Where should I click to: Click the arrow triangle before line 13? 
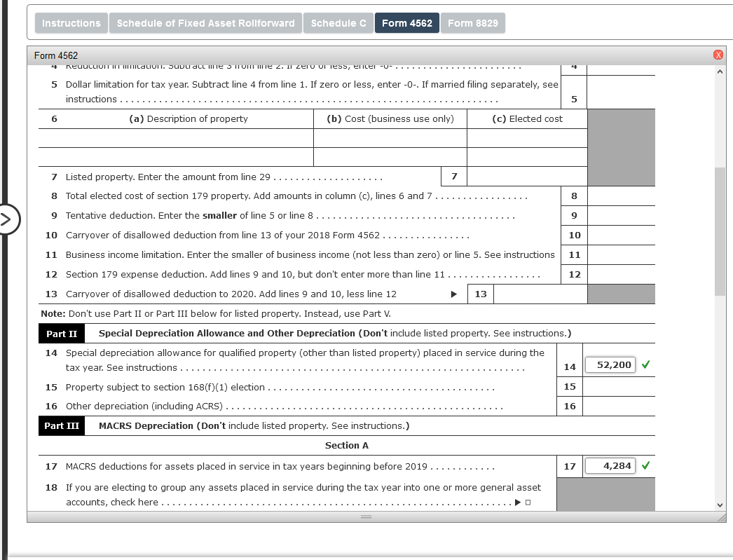pos(454,294)
